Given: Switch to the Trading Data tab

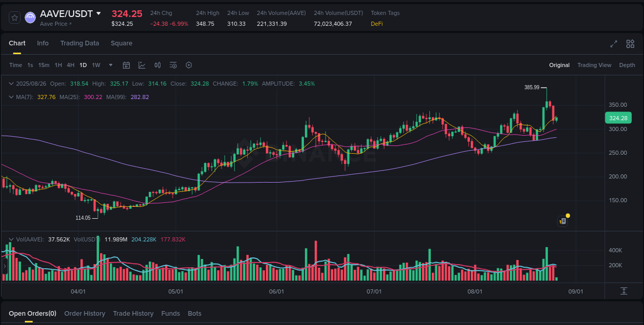Looking at the screenshot, I should coord(79,43).
